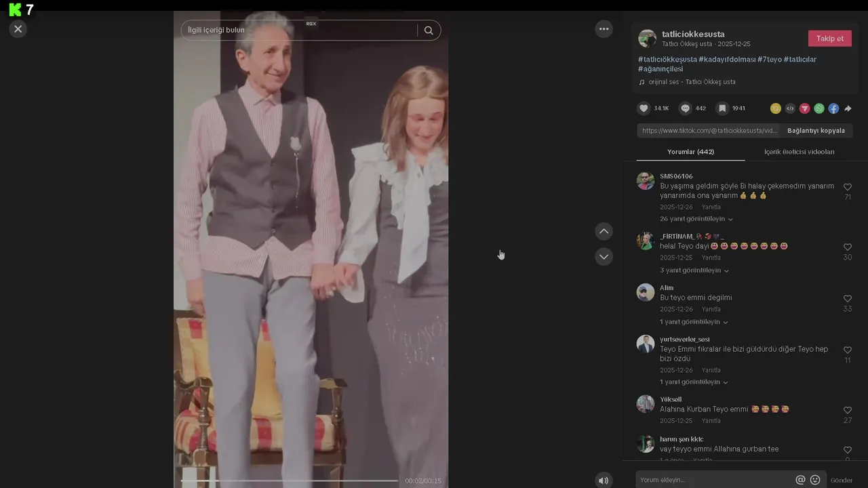Image resolution: width=868 pixels, height=488 pixels.
Task: Like Alim's comment heart
Action: pos(848,299)
